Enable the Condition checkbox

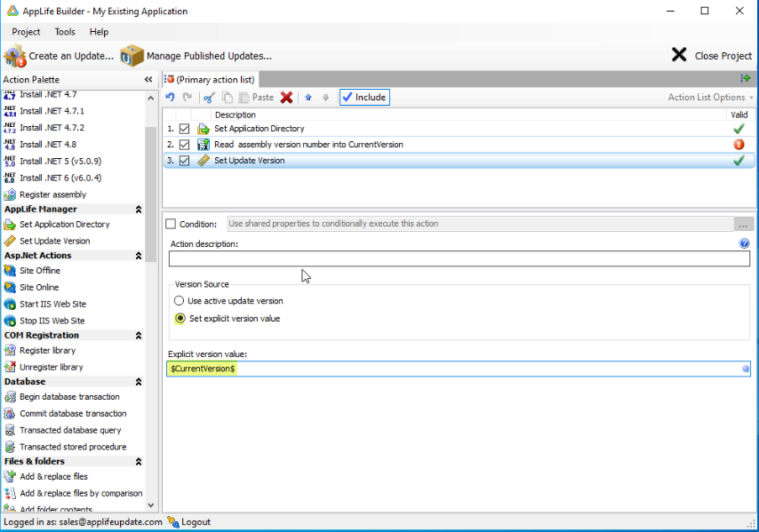coord(171,224)
